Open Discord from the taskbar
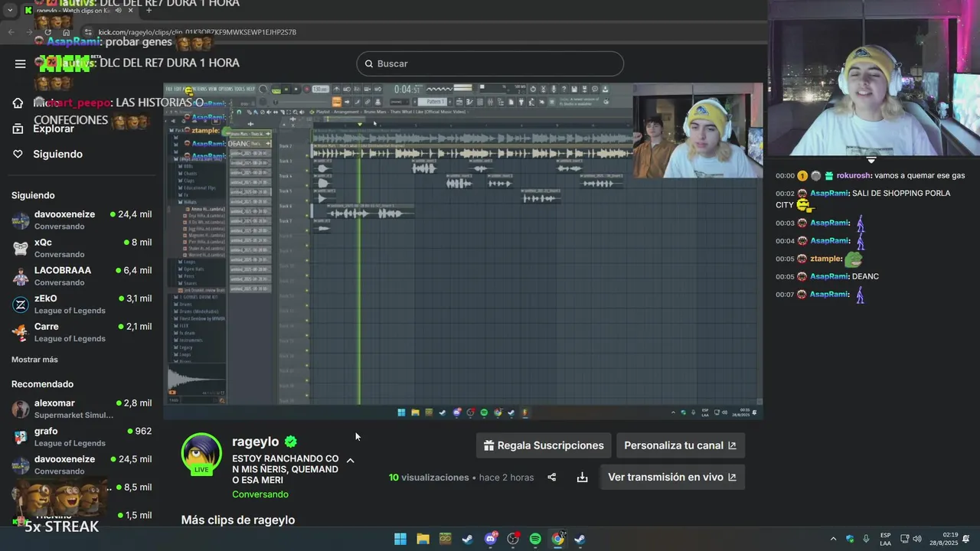The width and height of the screenshot is (980, 551). [x=491, y=539]
